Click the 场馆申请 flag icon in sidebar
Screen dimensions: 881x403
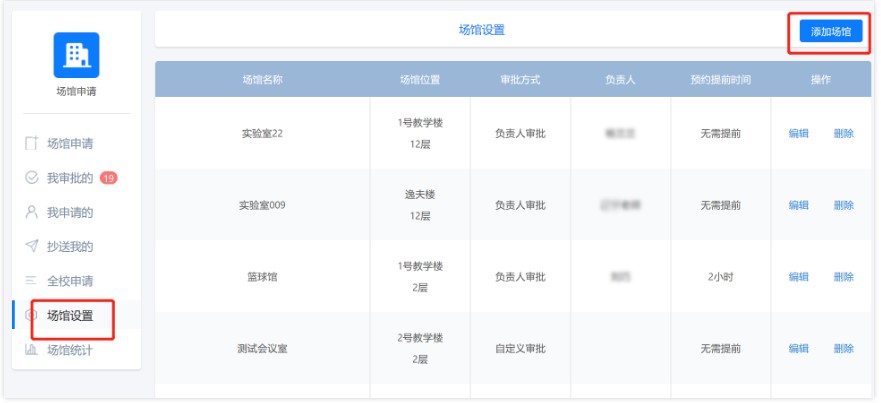click(x=31, y=144)
